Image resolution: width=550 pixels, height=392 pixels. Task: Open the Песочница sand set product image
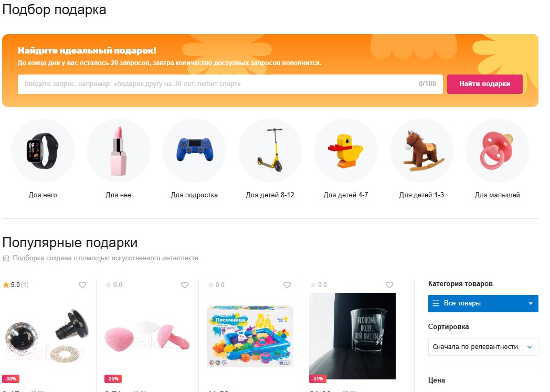(250, 336)
